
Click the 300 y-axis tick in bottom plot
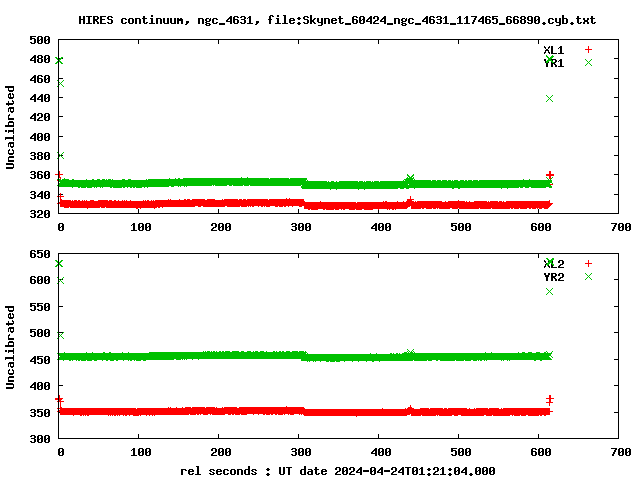click(40, 439)
